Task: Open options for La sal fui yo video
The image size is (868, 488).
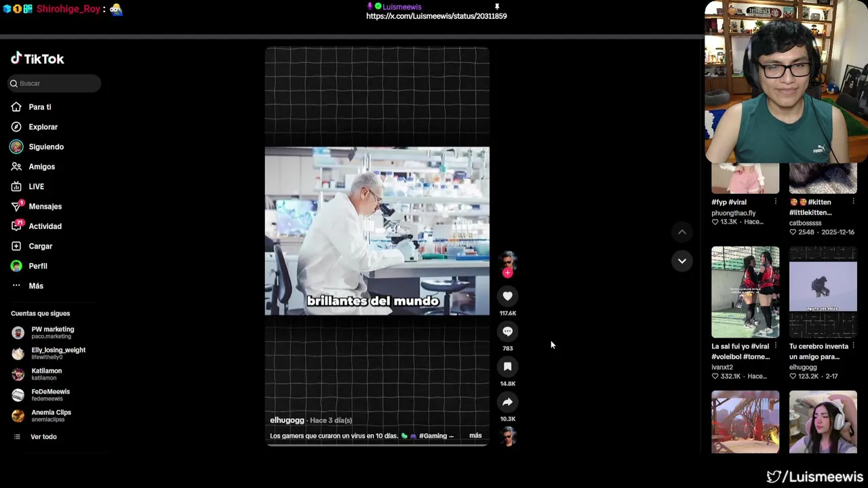Action: [x=776, y=346]
